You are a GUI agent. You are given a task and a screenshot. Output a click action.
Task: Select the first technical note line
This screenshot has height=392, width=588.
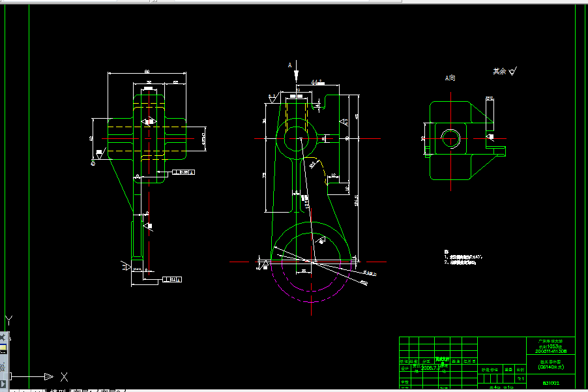tap(463, 257)
